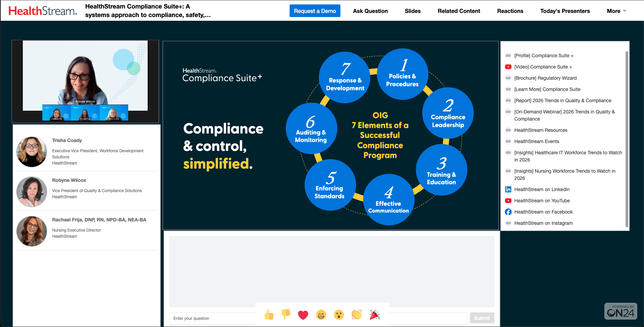Image resolution: width=644 pixels, height=327 pixels.
Task: Click Rachael Frija's presenter photo
Action: coord(32,231)
